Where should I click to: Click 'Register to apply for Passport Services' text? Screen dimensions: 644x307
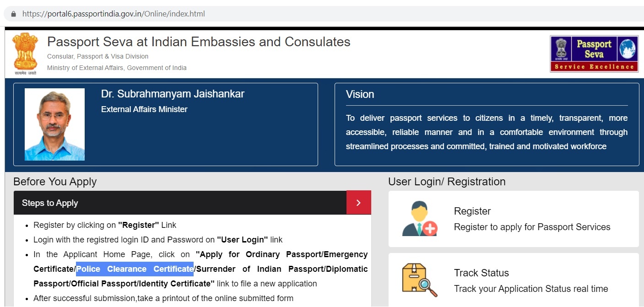tap(532, 227)
